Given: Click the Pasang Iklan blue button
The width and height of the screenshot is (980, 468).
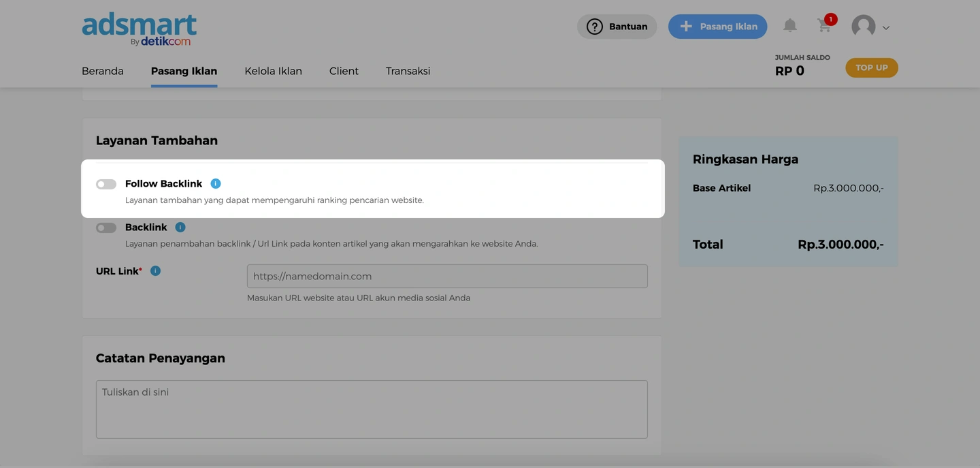Looking at the screenshot, I should 717,27.
